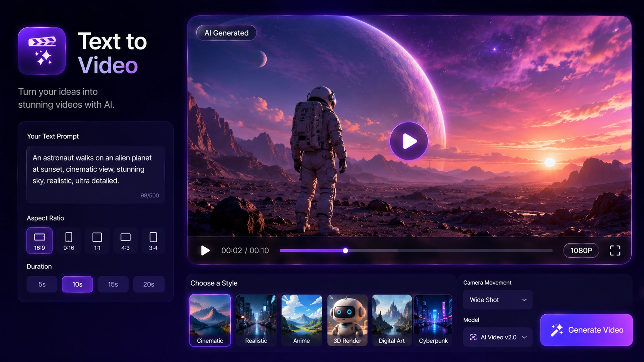Click inside the text prompt field

tap(96, 174)
